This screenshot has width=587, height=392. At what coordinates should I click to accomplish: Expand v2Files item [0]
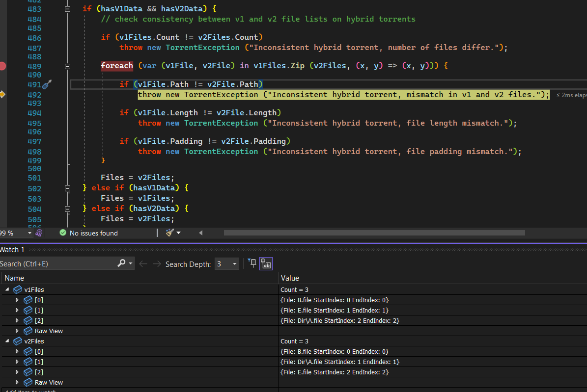pos(17,352)
